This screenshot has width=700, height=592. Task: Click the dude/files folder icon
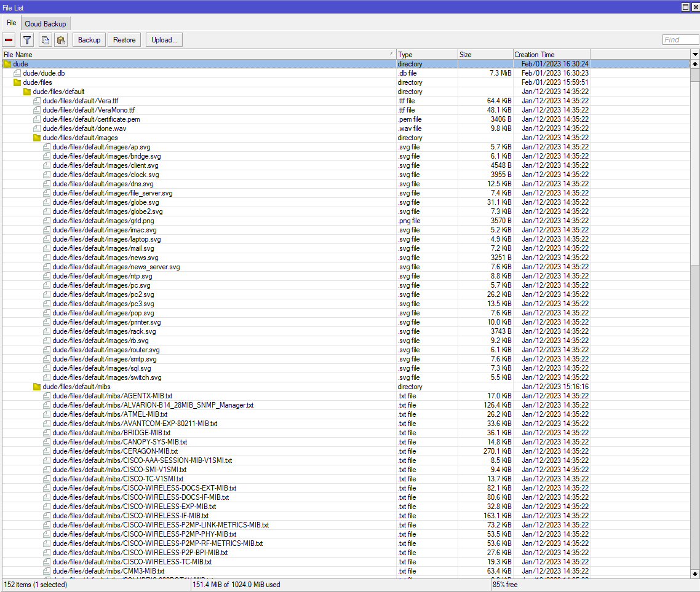click(17, 82)
